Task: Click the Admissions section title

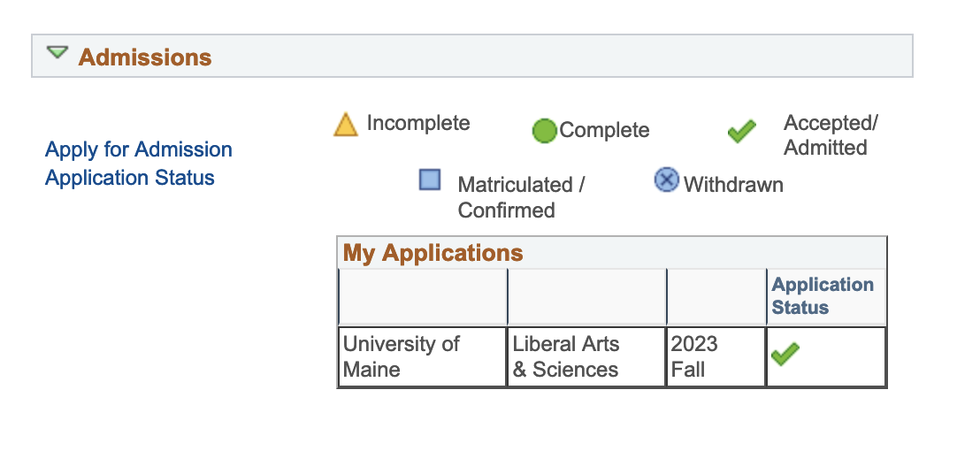Action: pos(145,57)
